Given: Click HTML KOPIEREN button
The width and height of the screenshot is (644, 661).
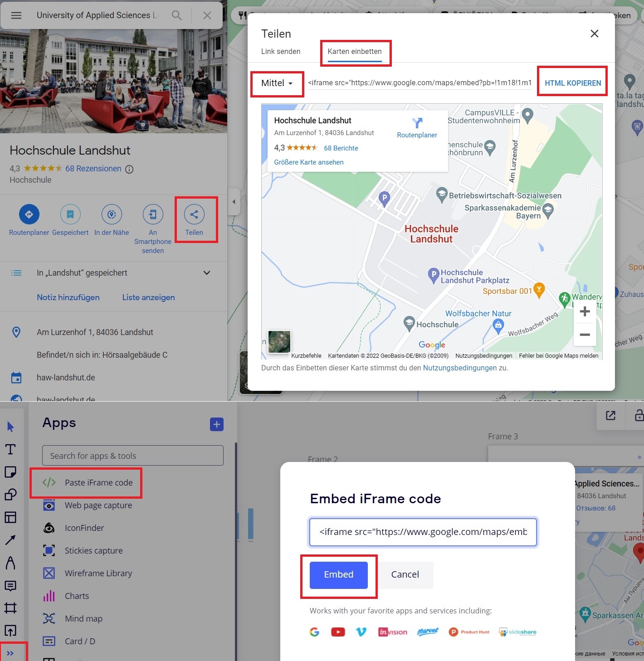Looking at the screenshot, I should 573,83.
